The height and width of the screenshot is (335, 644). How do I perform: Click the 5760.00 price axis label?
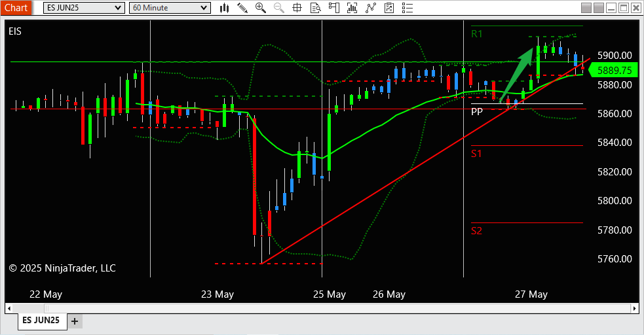point(615,258)
